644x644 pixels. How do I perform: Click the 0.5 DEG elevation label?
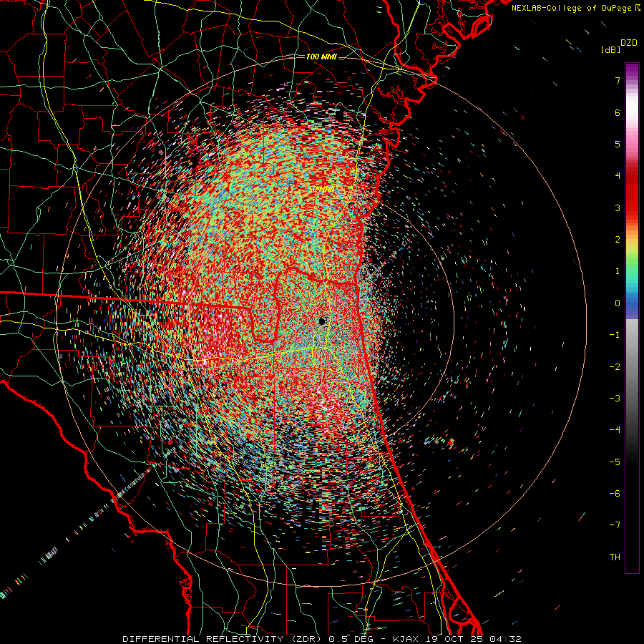(x=353, y=639)
